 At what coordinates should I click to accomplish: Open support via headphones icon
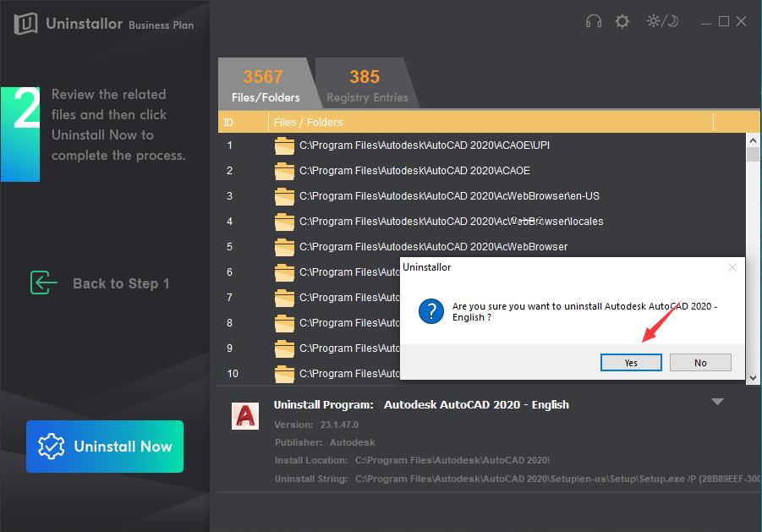594,21
